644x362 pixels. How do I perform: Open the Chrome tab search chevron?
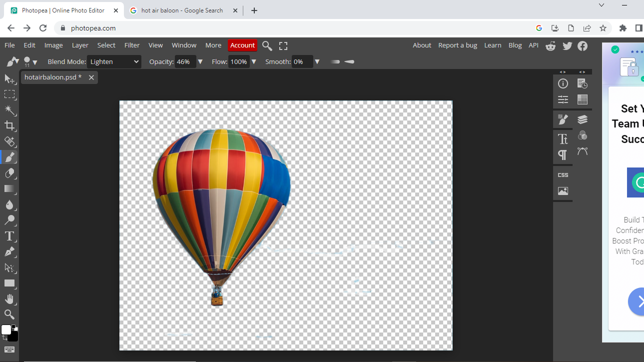pyautogui.click(x=602, y=5)
